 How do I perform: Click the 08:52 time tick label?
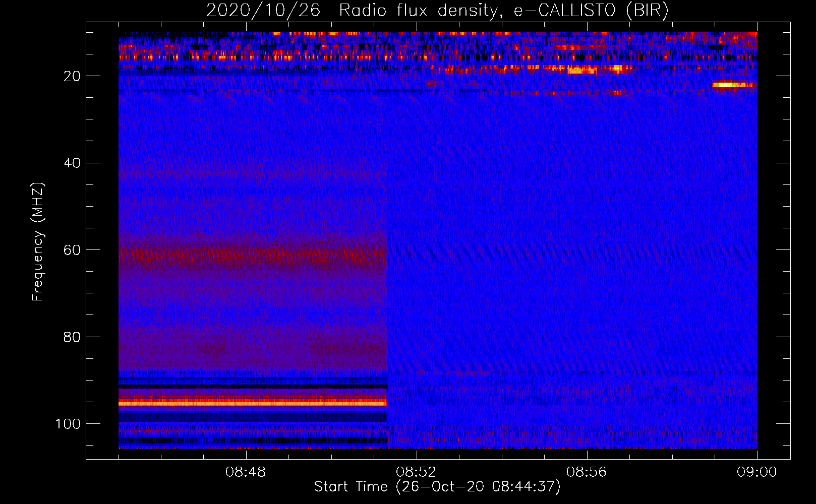click(x=416, y=472)
